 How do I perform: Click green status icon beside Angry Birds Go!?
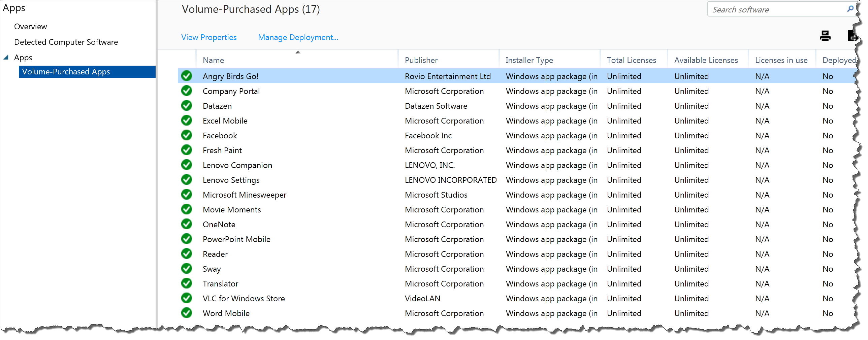pyautogui.click(x=187, y=76)
